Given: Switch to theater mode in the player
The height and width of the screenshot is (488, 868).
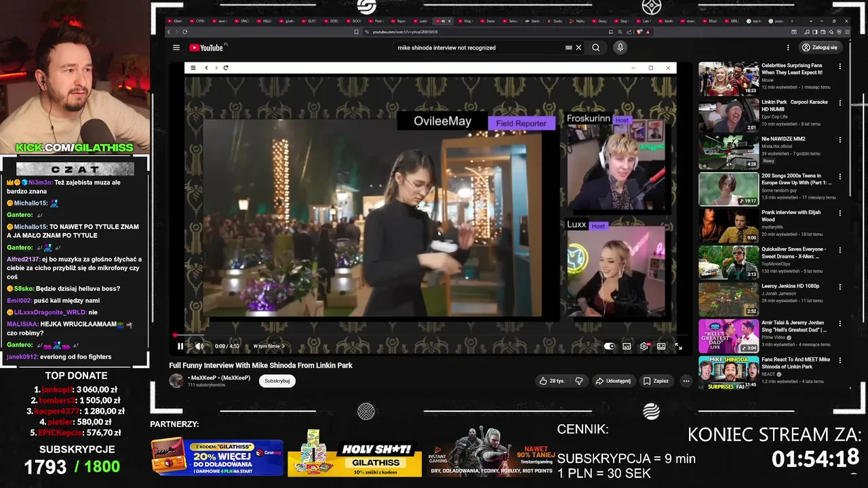Looking at the screenshot, I should [661, 346].
